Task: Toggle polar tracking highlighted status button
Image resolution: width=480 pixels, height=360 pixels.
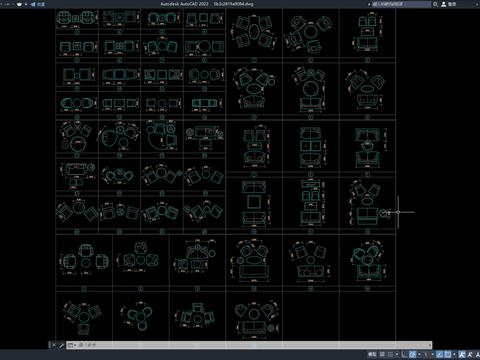Action: 412,354
